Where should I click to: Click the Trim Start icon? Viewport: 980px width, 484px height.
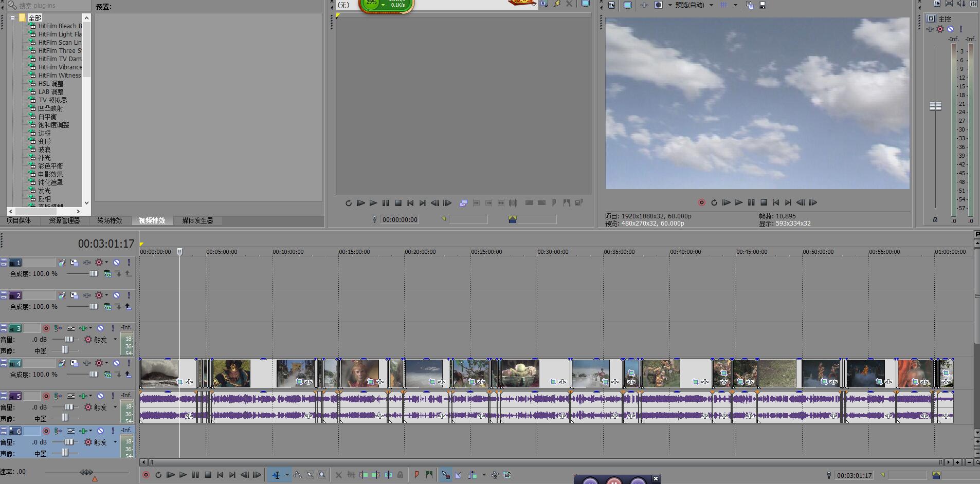click(364, 475)
